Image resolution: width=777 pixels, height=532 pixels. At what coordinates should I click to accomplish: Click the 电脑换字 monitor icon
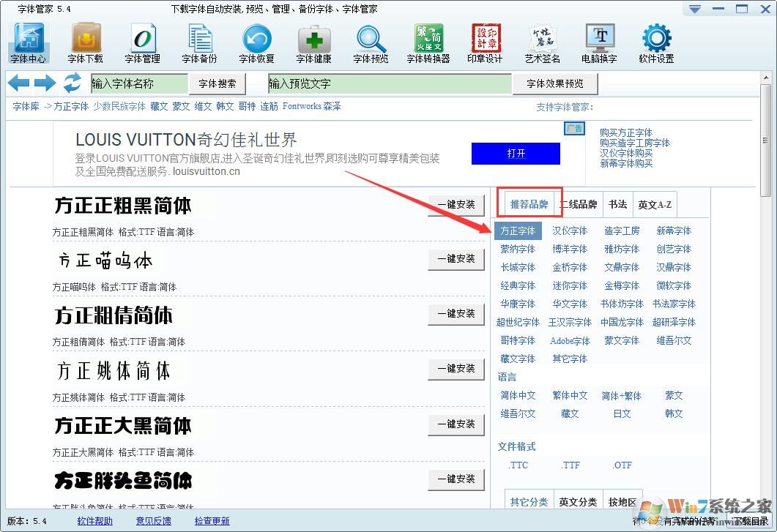tap(599, 42)
